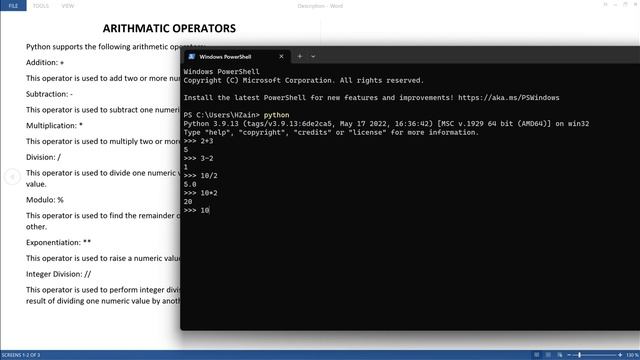Open zoom dialog via percentage label
Screen dimensions: 640x360
pos(632,355)
